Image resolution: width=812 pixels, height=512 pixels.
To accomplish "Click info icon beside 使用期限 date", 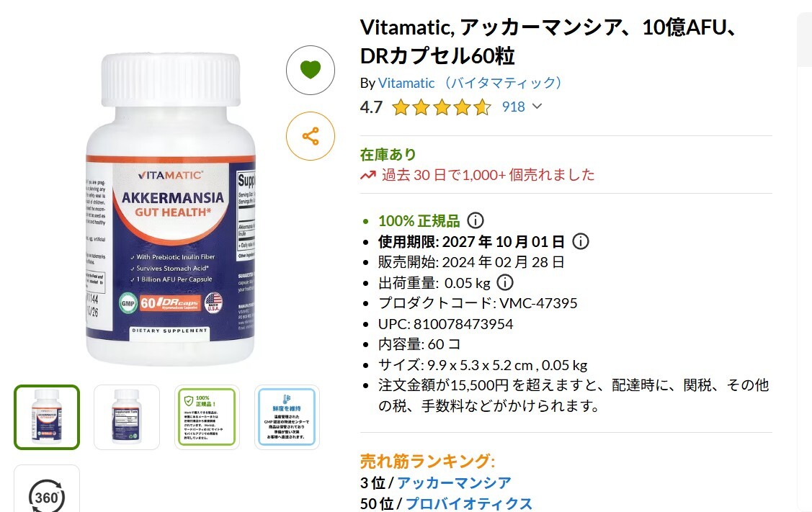I will (x=581, y=241).
